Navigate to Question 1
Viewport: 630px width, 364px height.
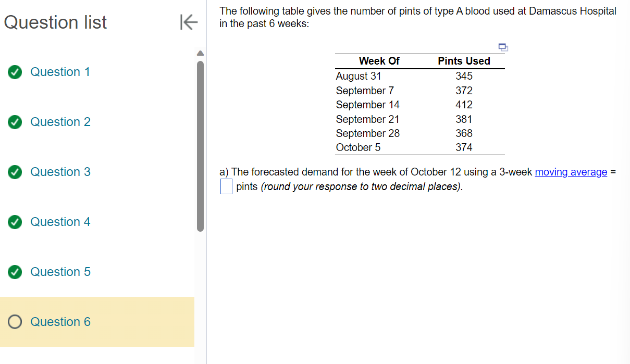(60, 72)
